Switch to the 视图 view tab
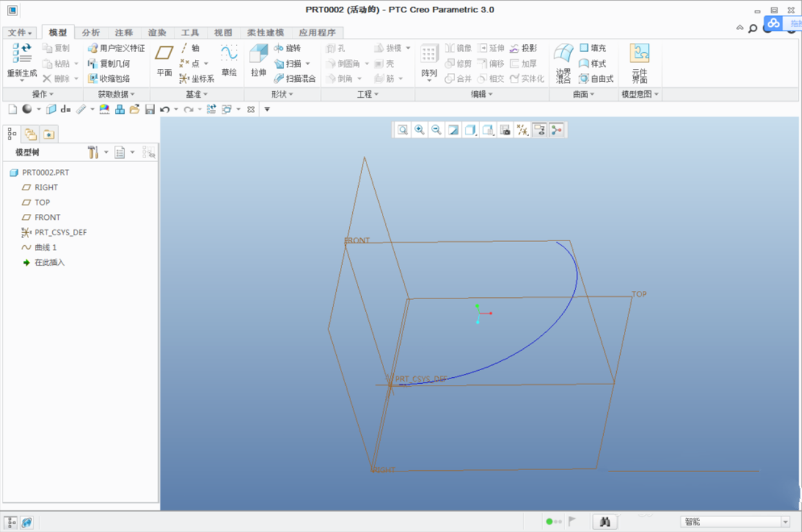The height and width of the screenshot is (532, 802). 223,32
